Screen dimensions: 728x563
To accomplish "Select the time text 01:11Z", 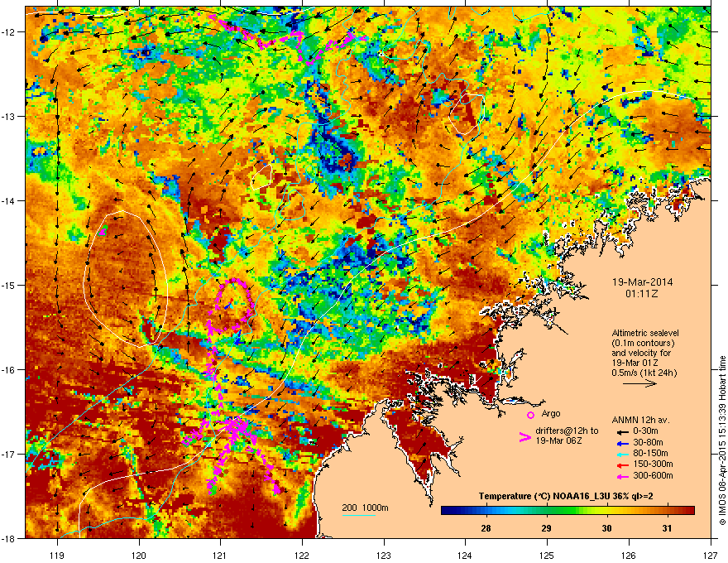I will tap(642, 294).
